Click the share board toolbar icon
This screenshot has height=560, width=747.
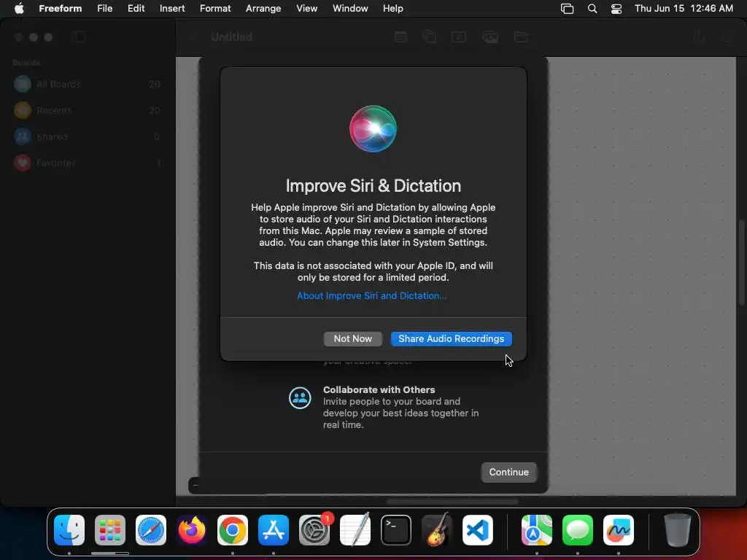click(x=698, y=36)
